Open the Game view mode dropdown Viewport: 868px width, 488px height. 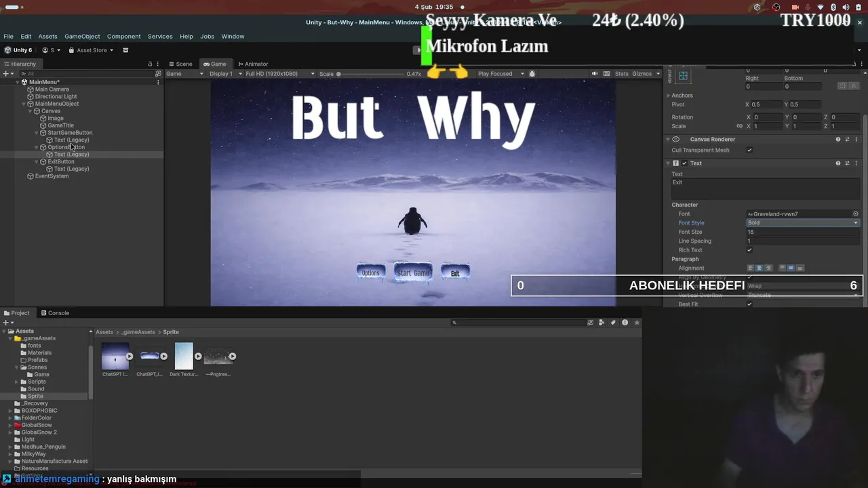184,74
